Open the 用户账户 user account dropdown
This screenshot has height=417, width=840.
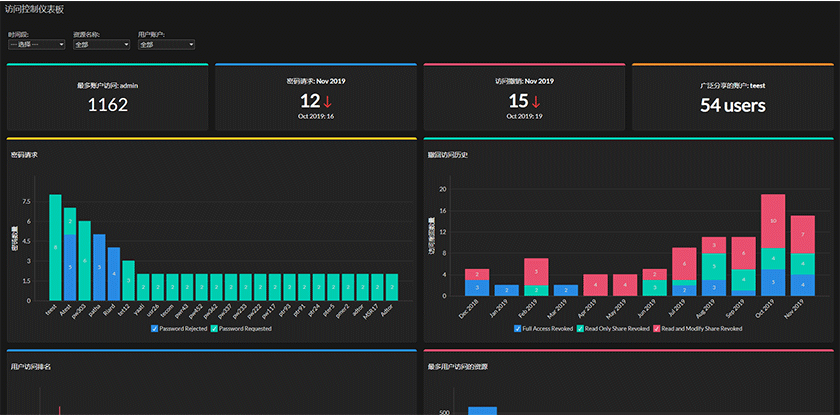[166, 45]
